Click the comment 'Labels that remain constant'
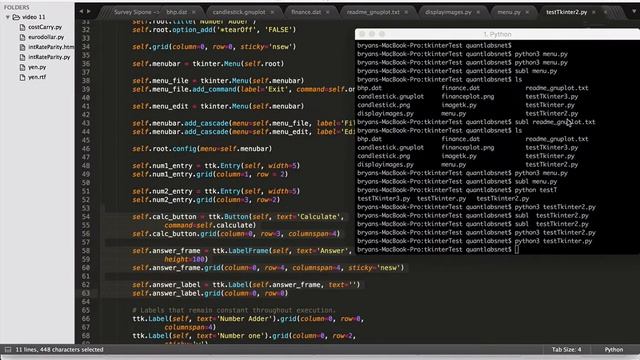 pyautogui.click(x=233, y=310)
